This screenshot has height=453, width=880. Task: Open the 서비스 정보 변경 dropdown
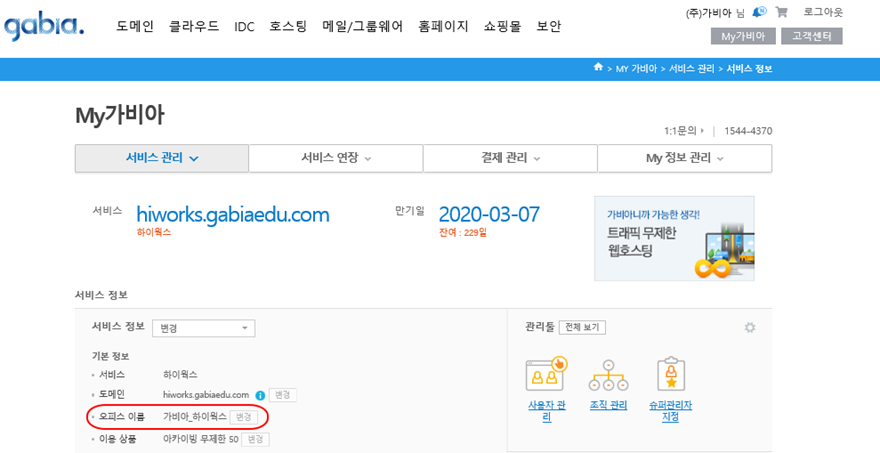click(x=204, y=328)
